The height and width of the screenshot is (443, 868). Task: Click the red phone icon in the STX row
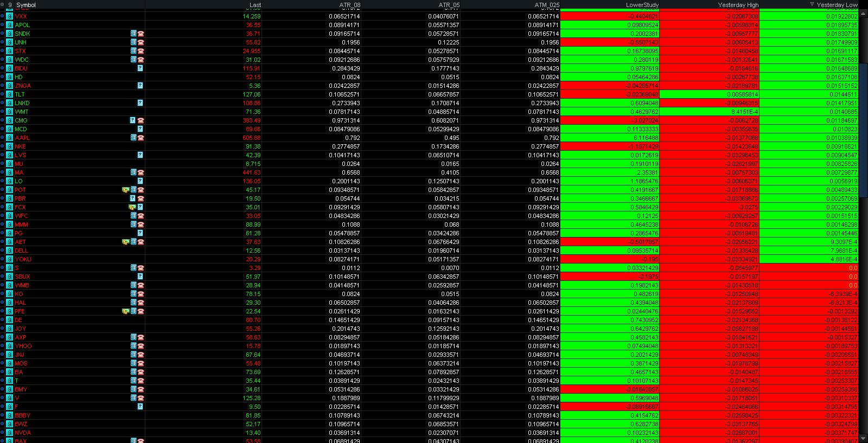[141, 51]
